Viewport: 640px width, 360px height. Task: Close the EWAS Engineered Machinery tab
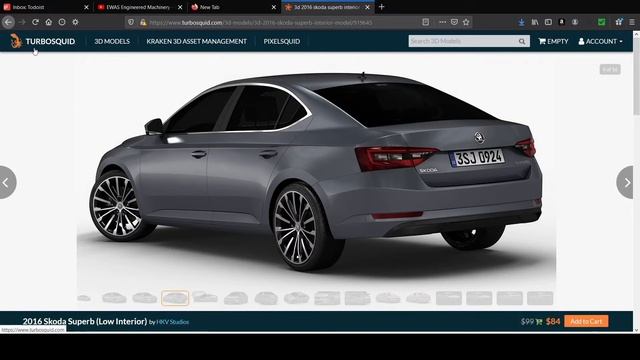click(x=180, y=7)
